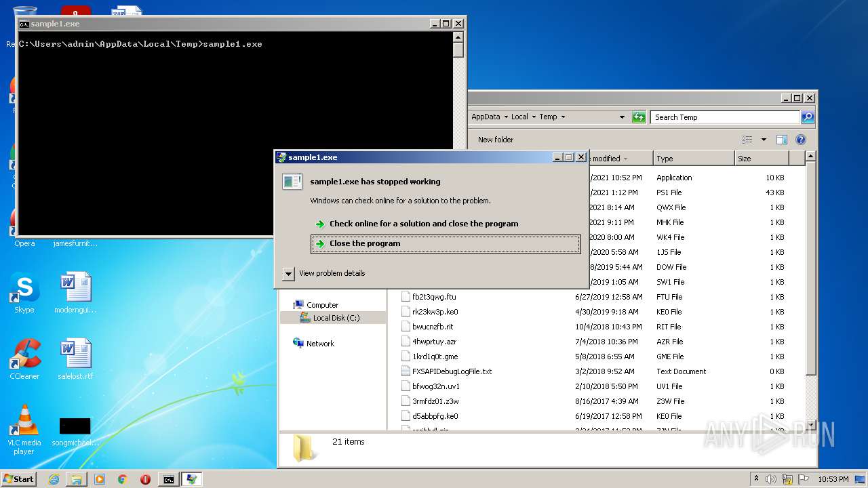Click the Explorer search magnifier icon
Screen dimensions: 868x488
[807, 117]
